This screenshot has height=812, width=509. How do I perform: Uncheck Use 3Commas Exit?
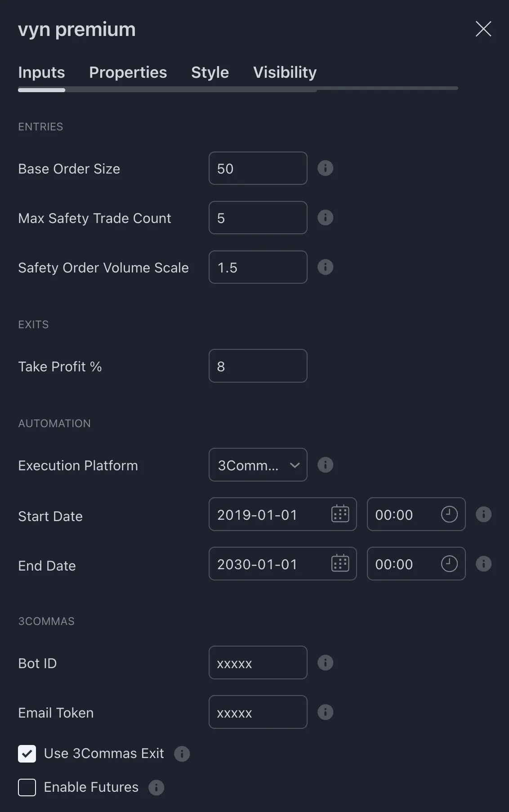pos(27,754)
